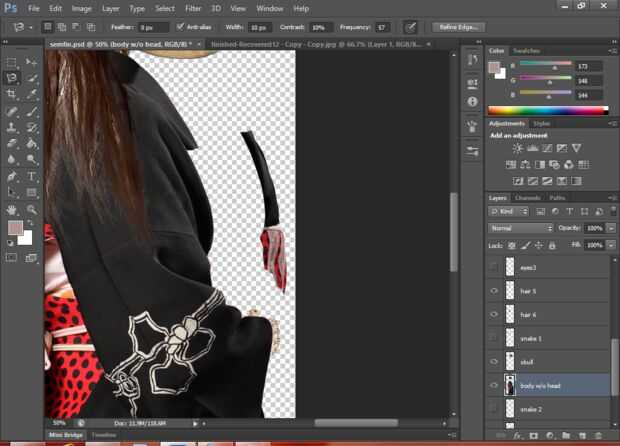The height and width of the screenshot is (446, 620).
Task: Click the Brightness/Contrast adjustment icon
Action: pyautogui.click(x=517, y=148)
